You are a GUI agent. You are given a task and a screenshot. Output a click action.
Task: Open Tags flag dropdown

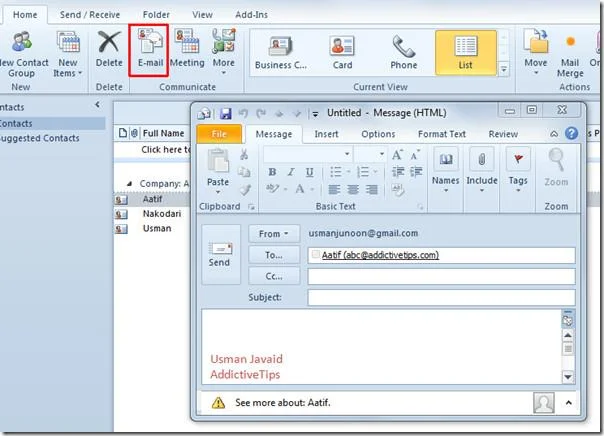[x=518, y=170]
